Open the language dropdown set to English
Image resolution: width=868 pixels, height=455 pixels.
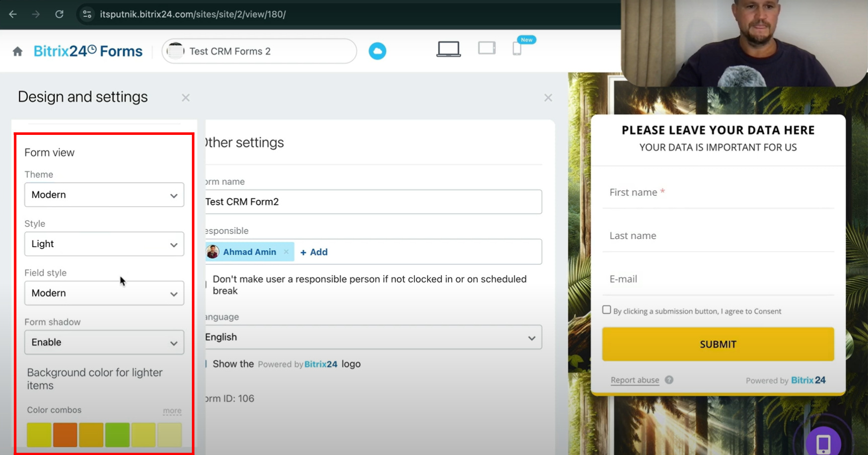click(373, 337)
